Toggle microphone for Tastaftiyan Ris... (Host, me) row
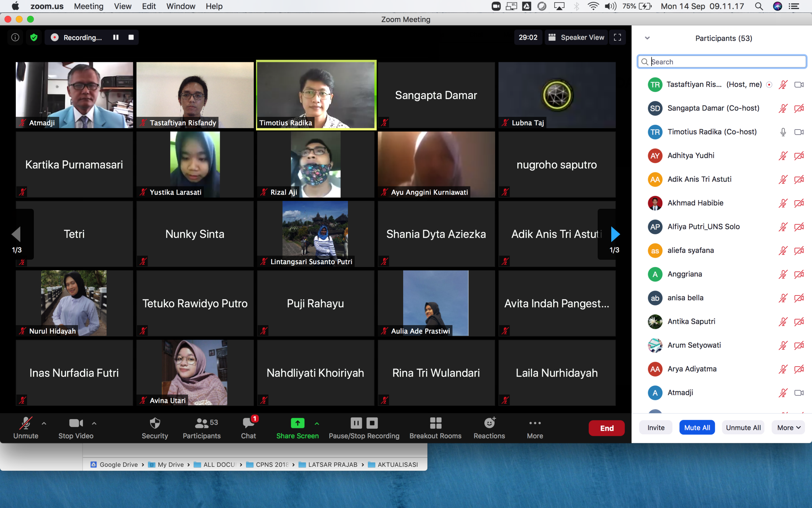 point(783,85)
